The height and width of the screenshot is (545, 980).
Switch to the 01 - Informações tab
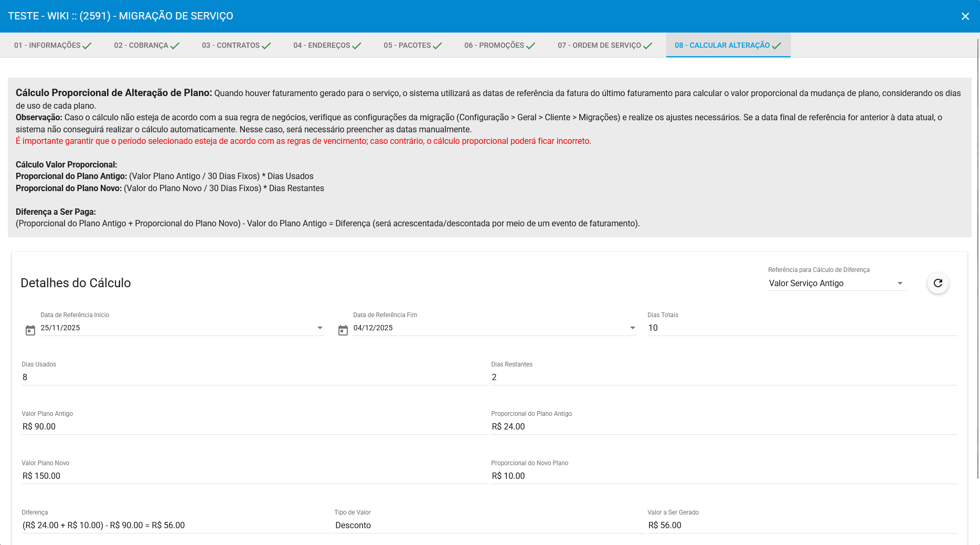52,45
